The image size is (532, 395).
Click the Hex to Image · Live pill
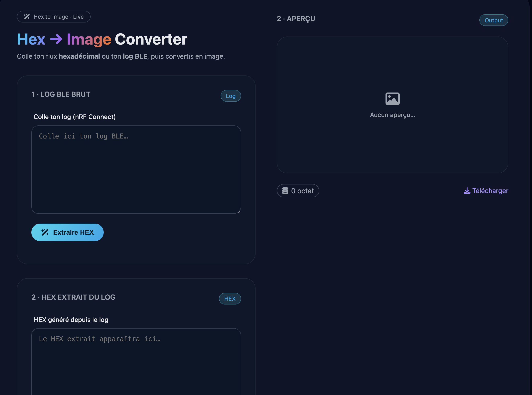tap(54, 17)
